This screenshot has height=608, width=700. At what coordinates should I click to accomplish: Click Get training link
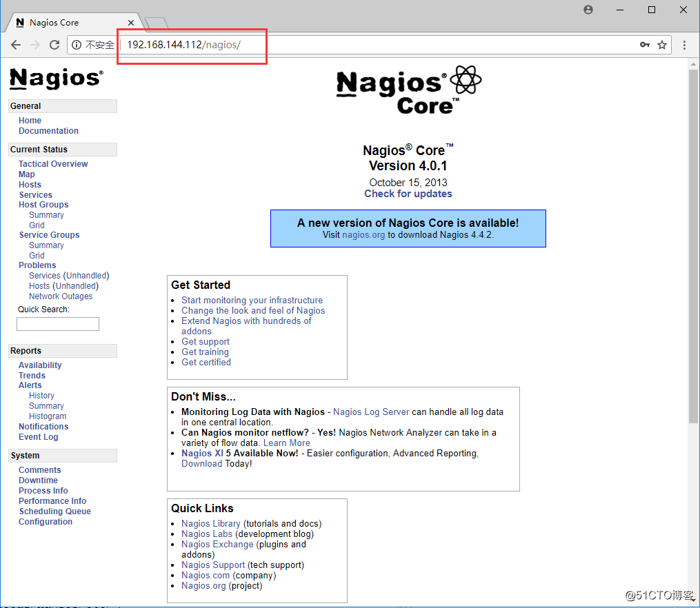click(205, 352)
